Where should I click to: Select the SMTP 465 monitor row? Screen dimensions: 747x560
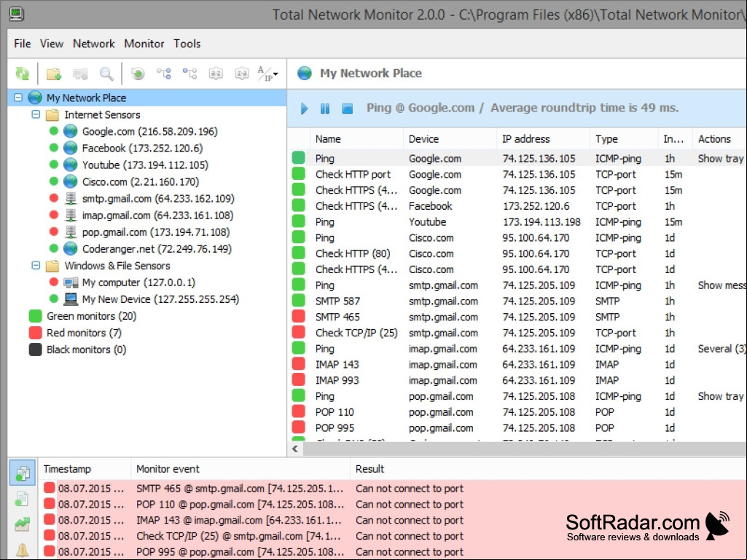[x=517, y=317]
